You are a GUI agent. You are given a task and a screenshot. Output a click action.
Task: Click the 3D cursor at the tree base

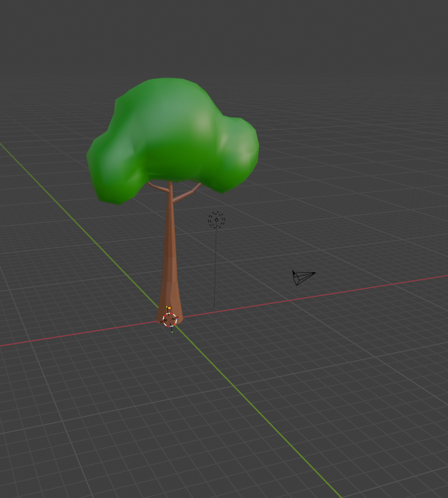tap(169, 320)
